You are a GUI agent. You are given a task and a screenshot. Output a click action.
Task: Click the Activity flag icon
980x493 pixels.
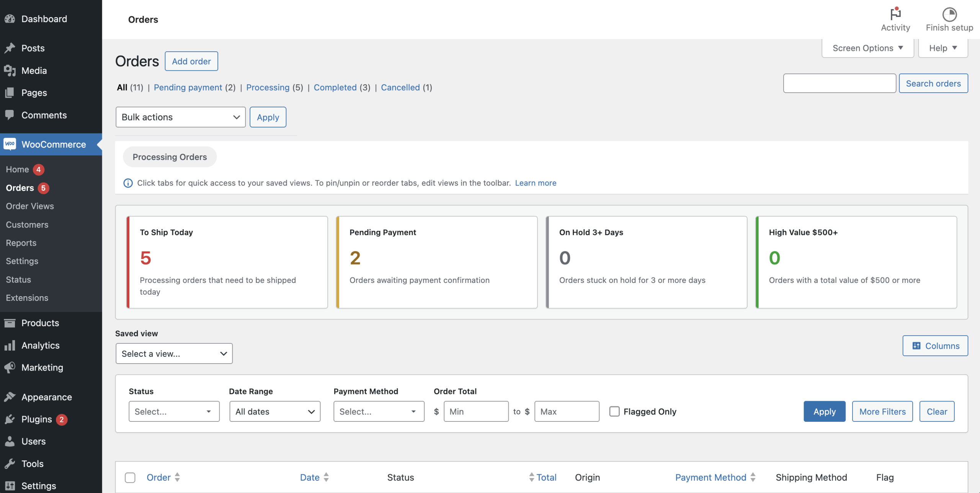(895, 14)
